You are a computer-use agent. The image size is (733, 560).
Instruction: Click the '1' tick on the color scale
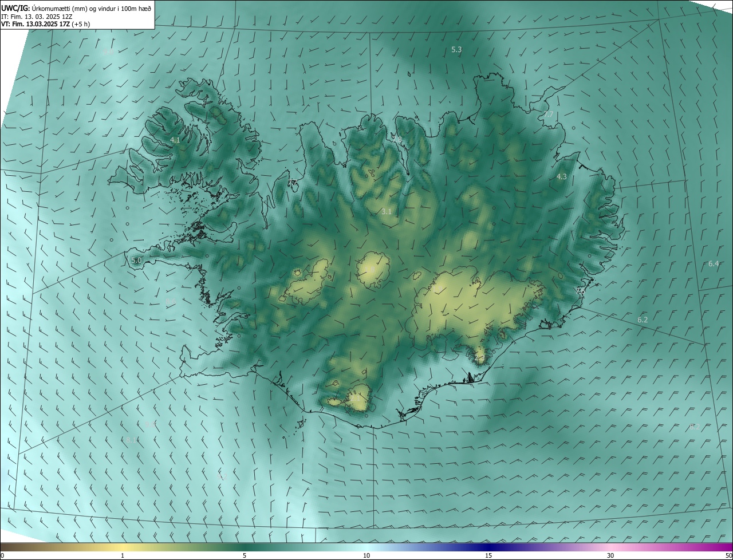123,555
